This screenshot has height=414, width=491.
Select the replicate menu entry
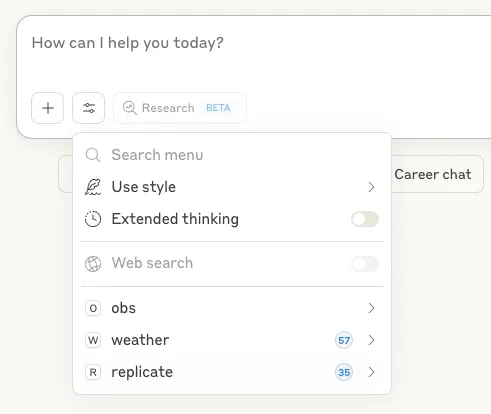pos(232,372)
